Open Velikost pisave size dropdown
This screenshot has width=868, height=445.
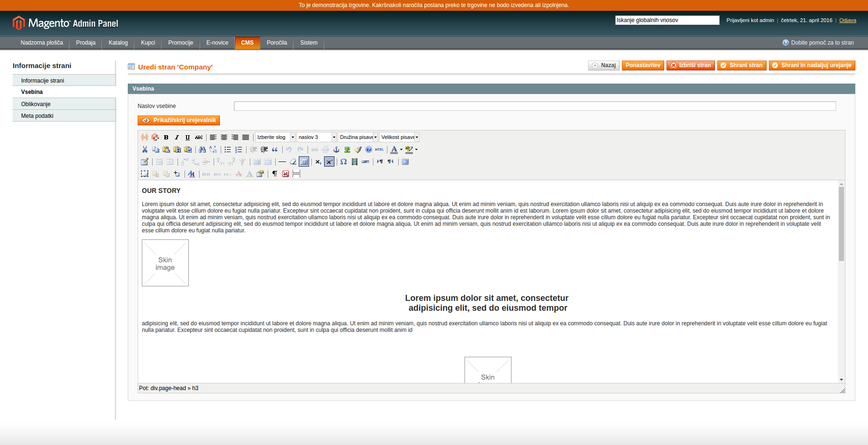pyautogui.click(x=399, y=137)
